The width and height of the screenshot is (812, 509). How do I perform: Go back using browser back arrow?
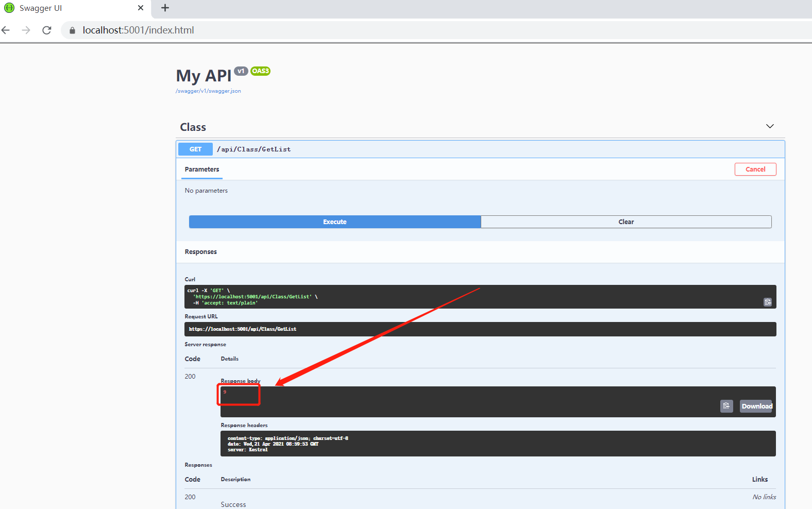tap(6, 30)
